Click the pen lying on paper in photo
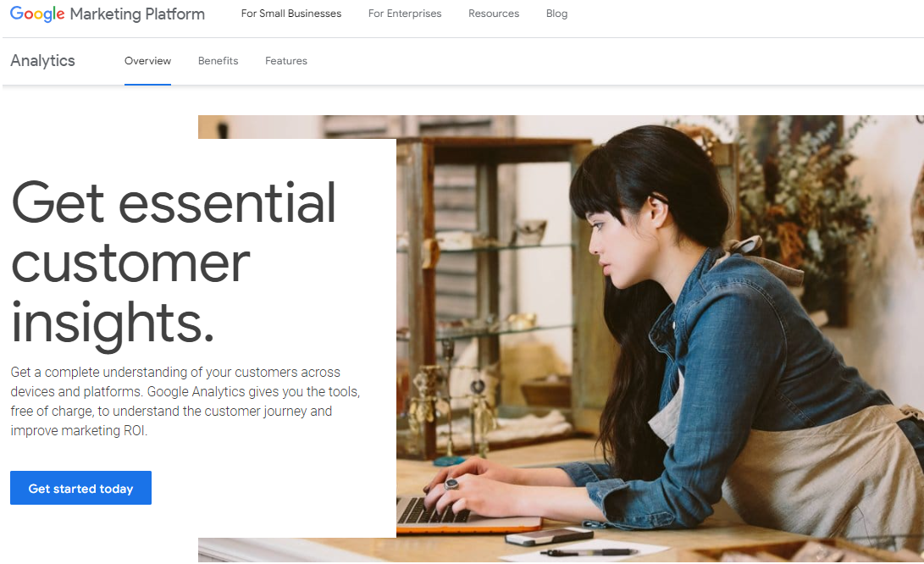The image size is (924, 564). click(589, 552)
